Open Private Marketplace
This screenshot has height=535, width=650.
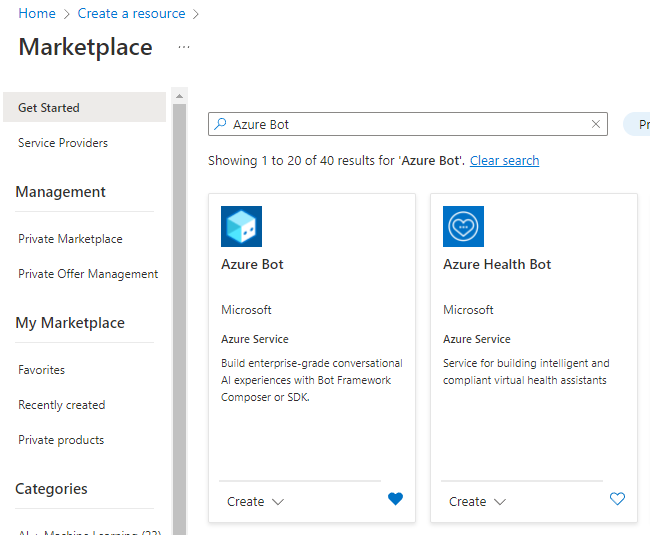pos(70,239)
